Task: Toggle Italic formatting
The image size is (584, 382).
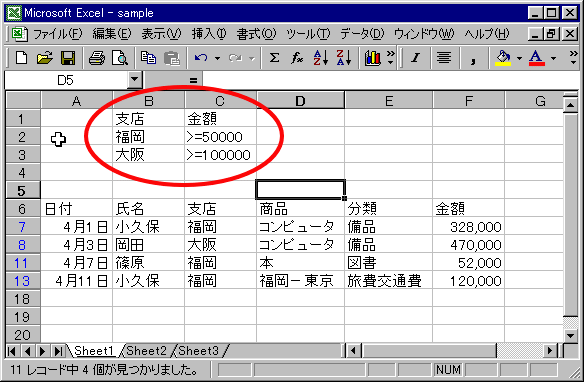Action: coord(415,58)
